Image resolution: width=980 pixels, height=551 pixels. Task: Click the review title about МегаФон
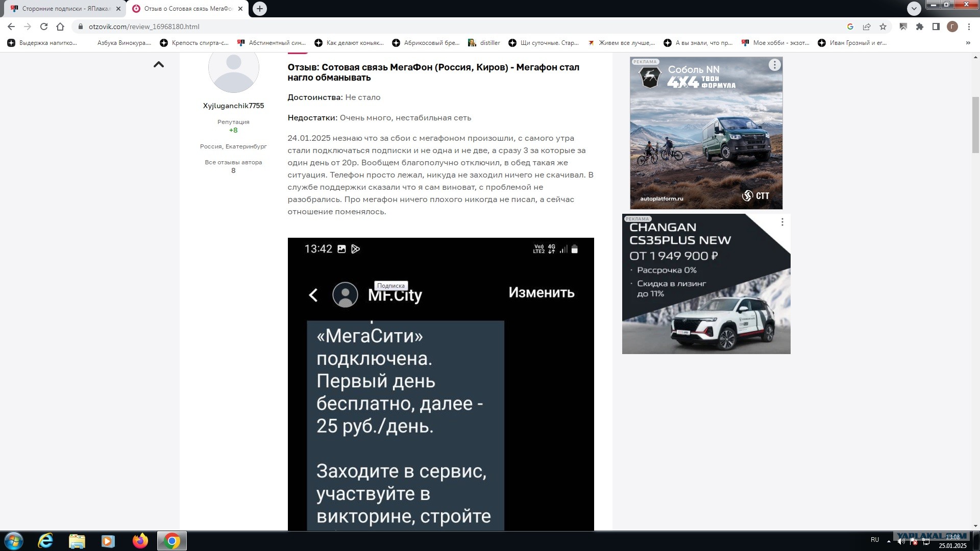[x=433, y=72]
